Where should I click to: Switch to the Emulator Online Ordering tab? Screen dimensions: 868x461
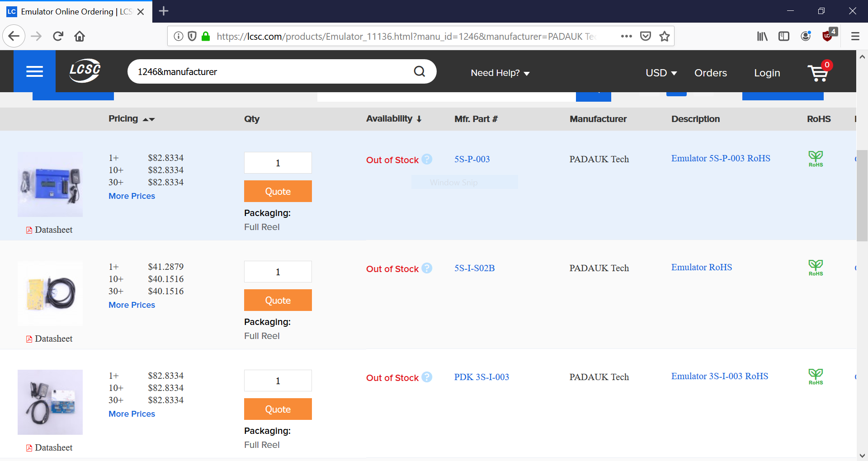pos(72,11)
